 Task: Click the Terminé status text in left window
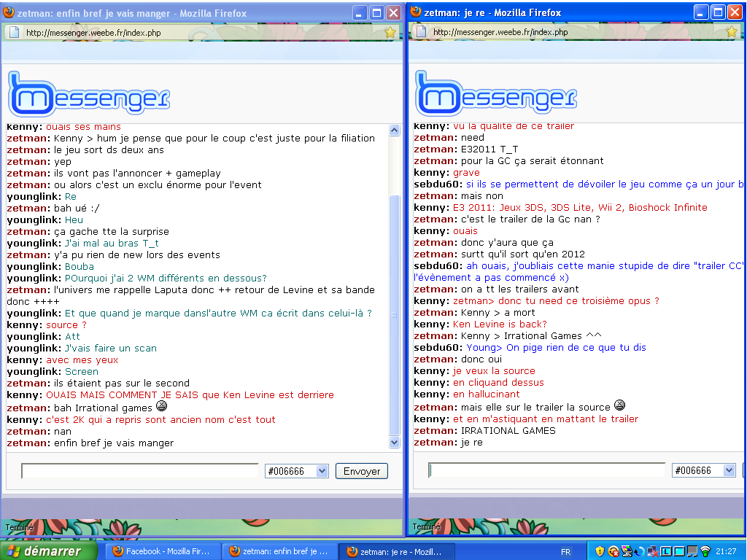click(x=19, y=527)
